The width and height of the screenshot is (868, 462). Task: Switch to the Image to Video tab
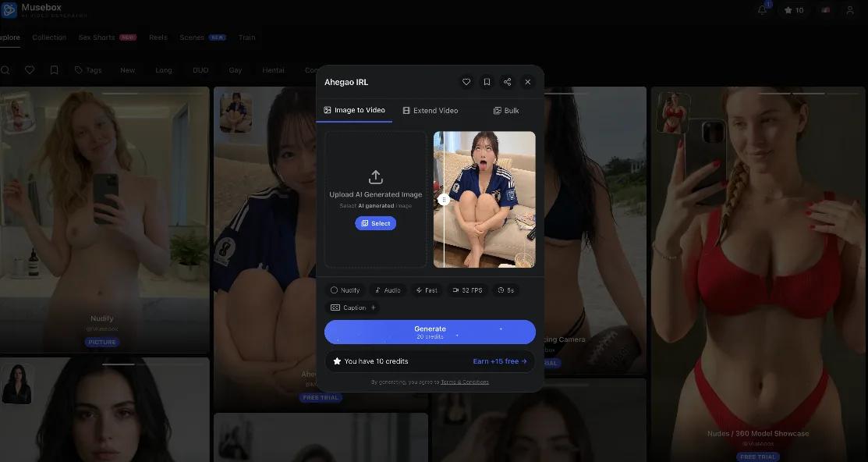pos(354,110)
